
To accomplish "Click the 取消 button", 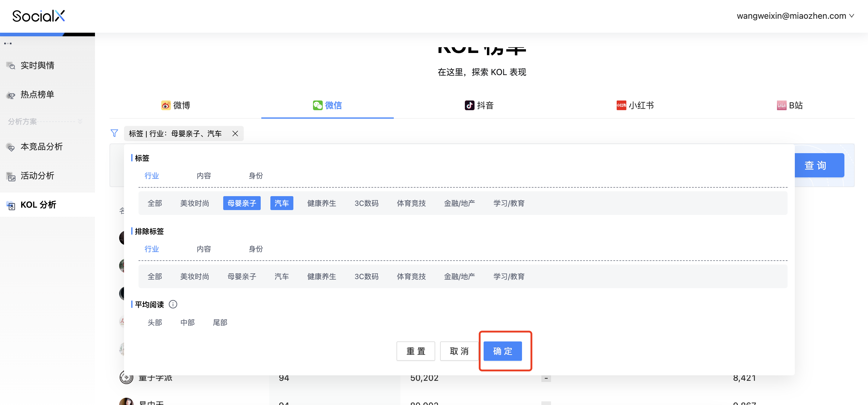I will click(459, 351).
